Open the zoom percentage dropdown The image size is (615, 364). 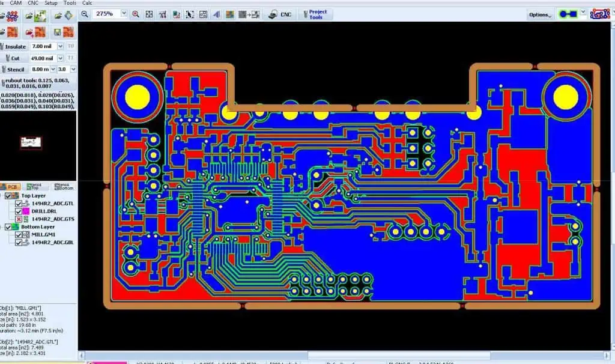(x=124, y=13)
